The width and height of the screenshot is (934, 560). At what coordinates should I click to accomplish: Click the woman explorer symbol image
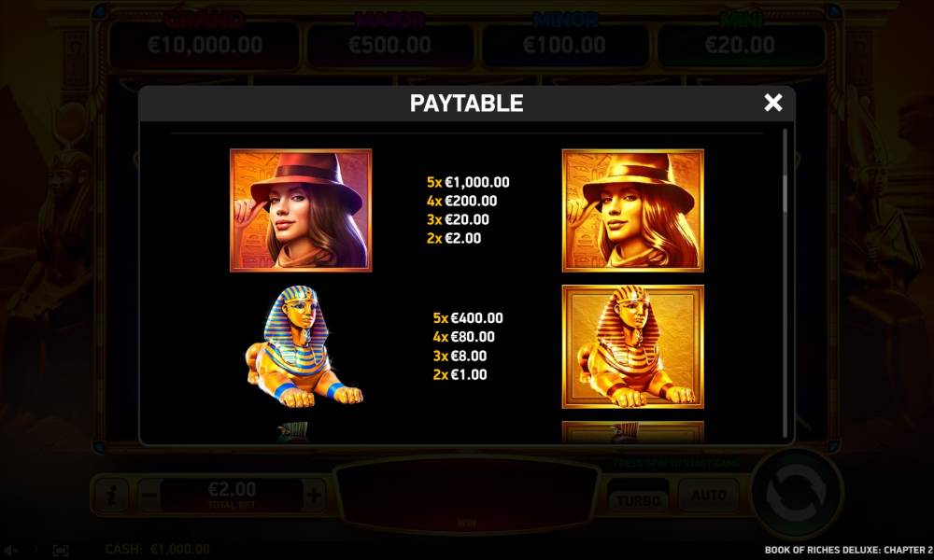point(301,210)
